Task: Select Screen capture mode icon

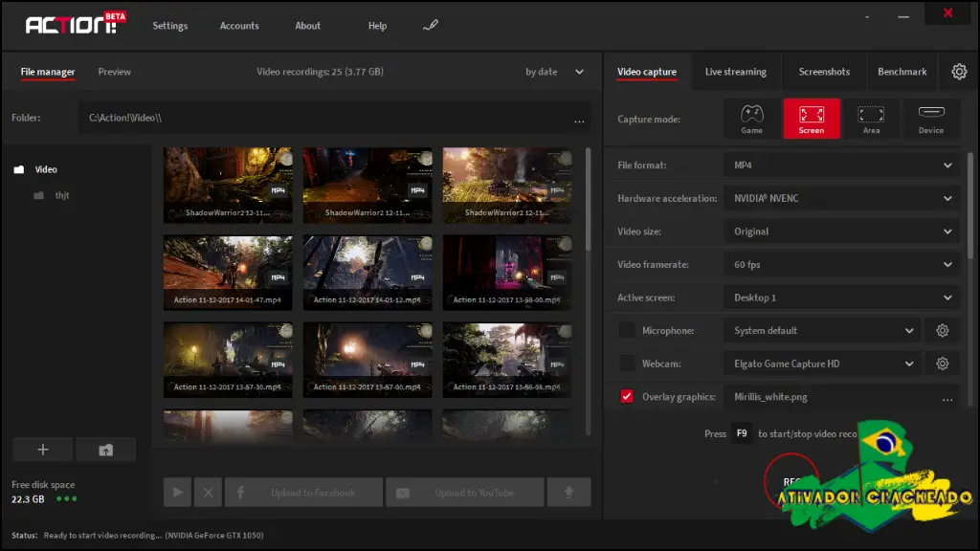Action: (x=812, y=119)
